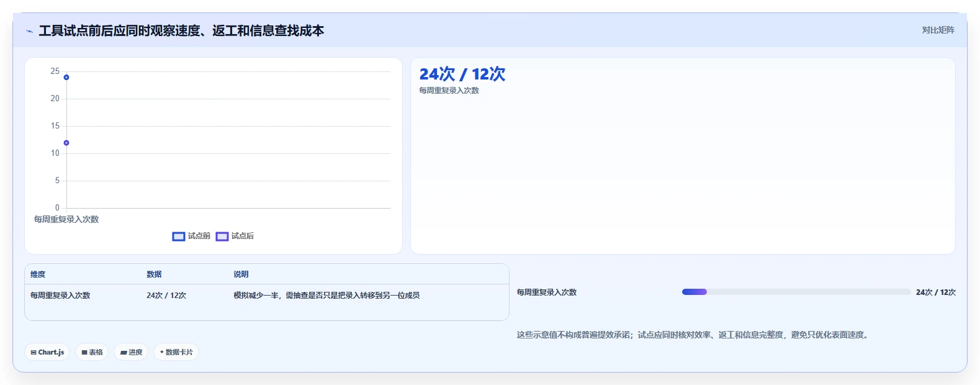
Task: Click the 维度 column header
Action: pyautogui.click(x=38, y=274)
